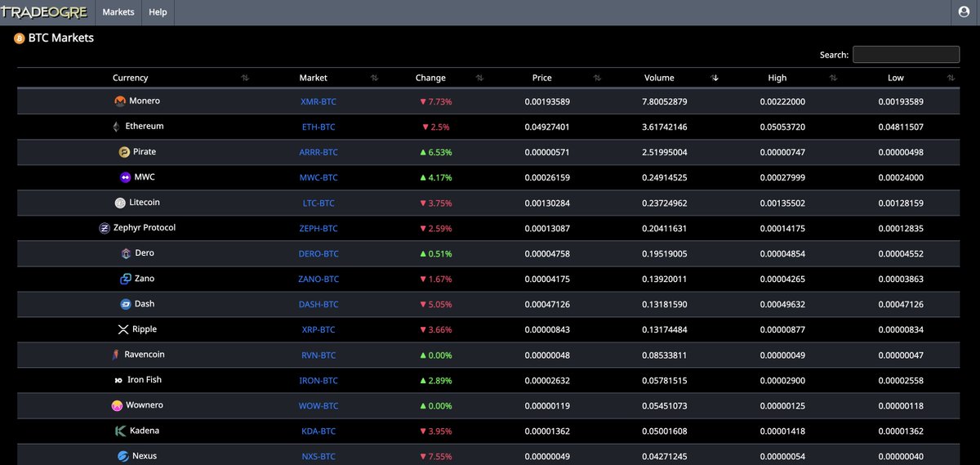The height and width of the screenshot is (465, 980).
Task: Click the Litecoin coin icon
Action: pyautogui.click(x=121, y=203)
